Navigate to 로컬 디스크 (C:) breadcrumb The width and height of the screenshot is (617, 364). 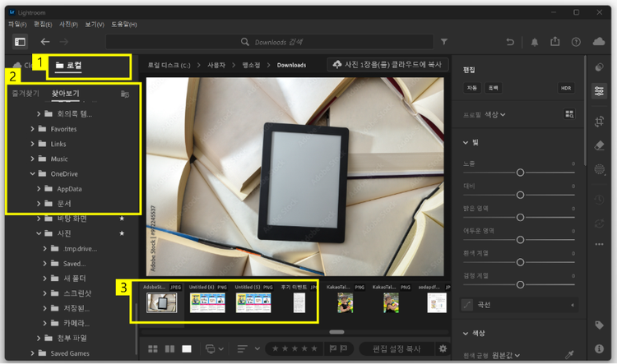pos(169,65)
